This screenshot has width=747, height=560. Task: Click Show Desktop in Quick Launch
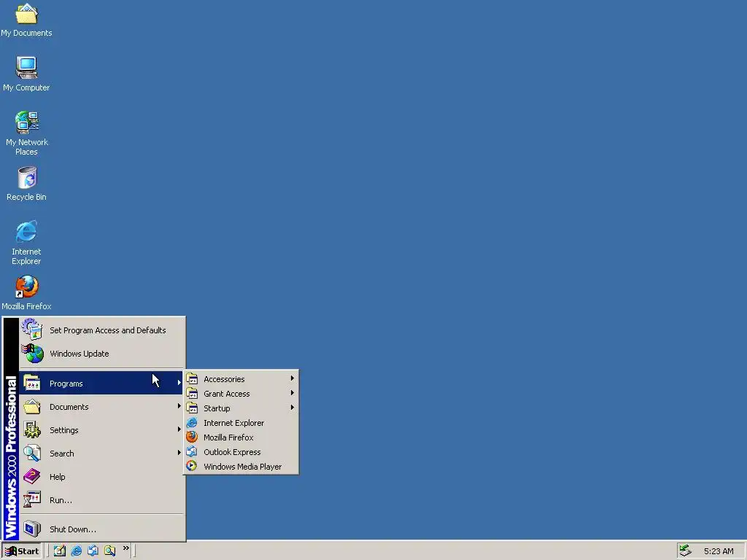[60, 551]
